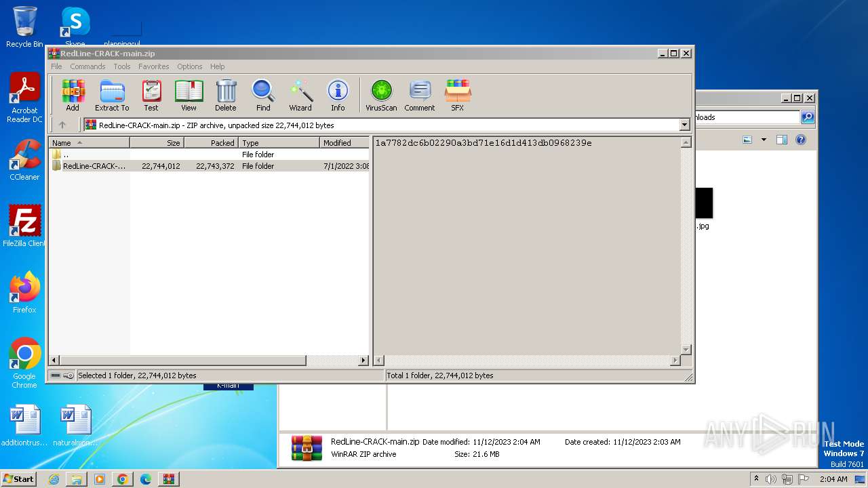
Task: Click the Explorer search button
Action: 807,117
